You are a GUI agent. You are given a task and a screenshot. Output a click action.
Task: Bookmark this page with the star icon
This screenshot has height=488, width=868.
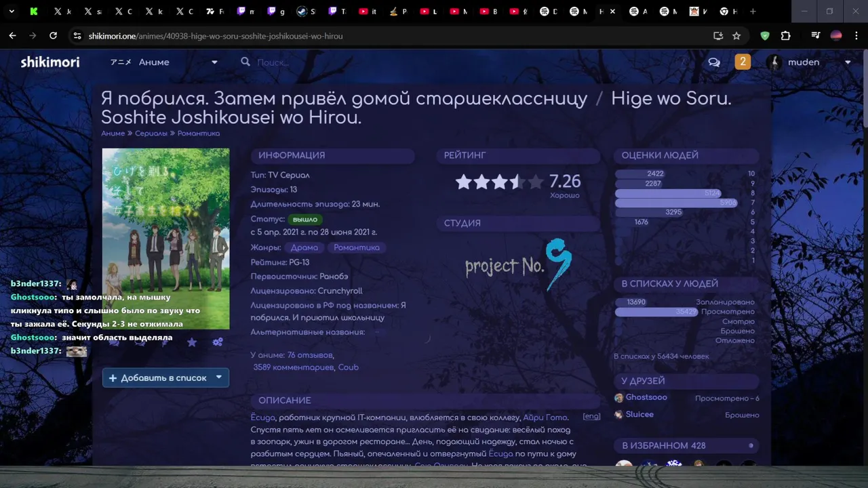(x=736, y=36)
